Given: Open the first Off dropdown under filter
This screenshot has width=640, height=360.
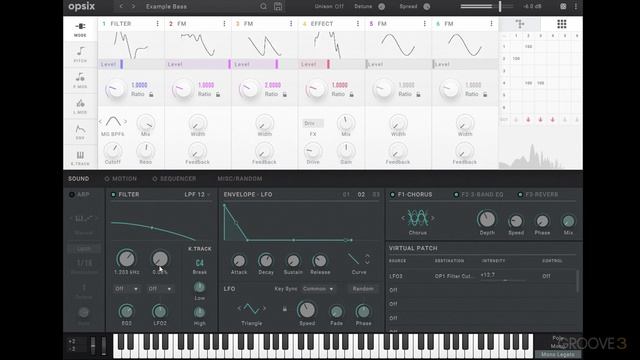Looking at the screenshot, I should click(126, 289).
